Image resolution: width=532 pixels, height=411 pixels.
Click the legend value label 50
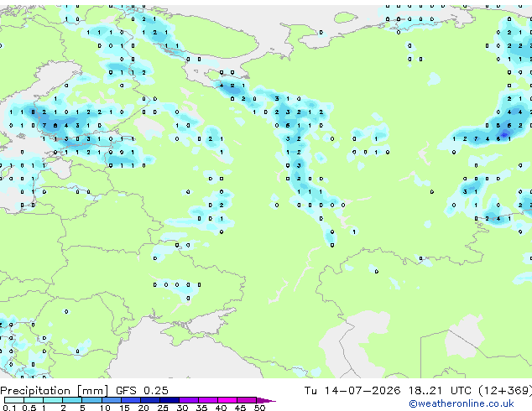(259, 408)
